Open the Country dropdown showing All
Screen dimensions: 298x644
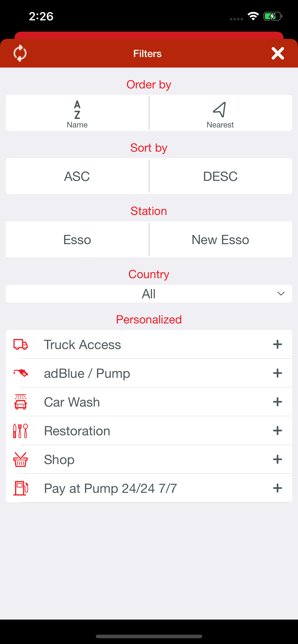coord(149,293)
